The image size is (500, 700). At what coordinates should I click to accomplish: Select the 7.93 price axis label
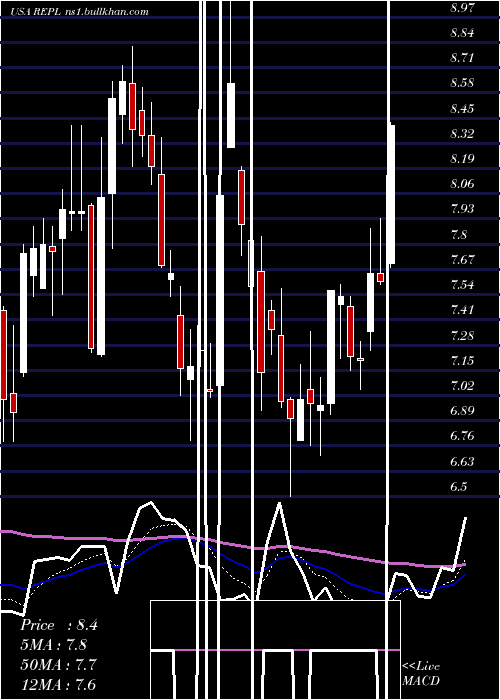462,209
